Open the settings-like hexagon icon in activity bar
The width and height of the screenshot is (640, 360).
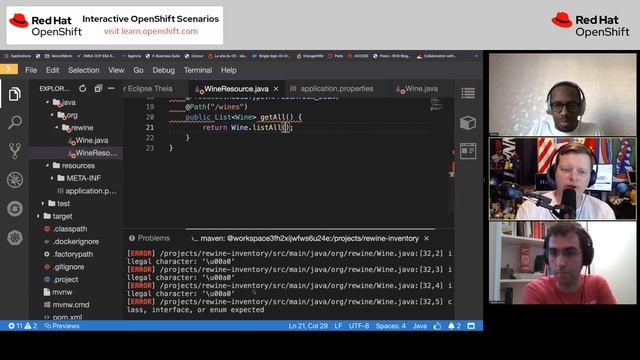tap(15, 238)
